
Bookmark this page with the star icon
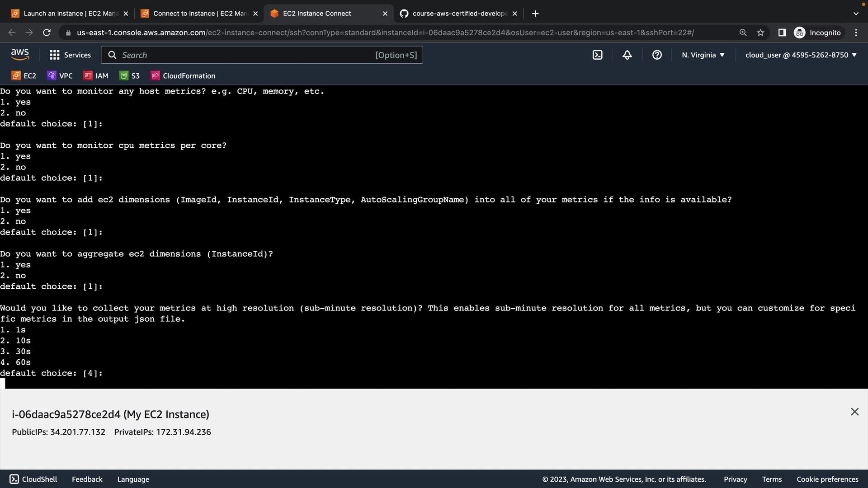pos(760,33)
